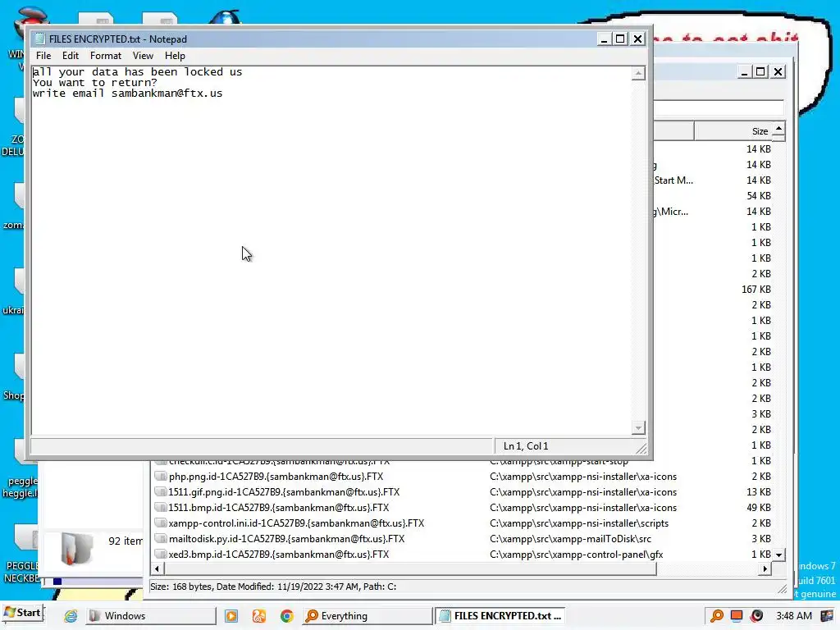
Task: Click the 167 KB size cell
Action: pos(756,290)
